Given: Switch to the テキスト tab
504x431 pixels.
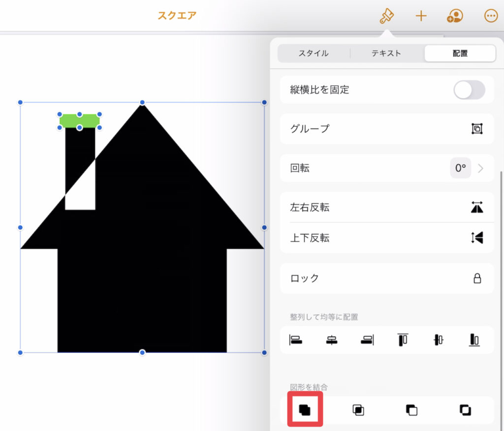Looking at the screenshot, I should (x=386, y=53).
